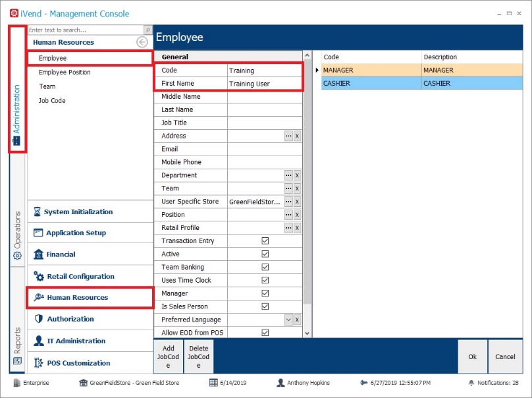Open the Authorization section label

(70, 319)
